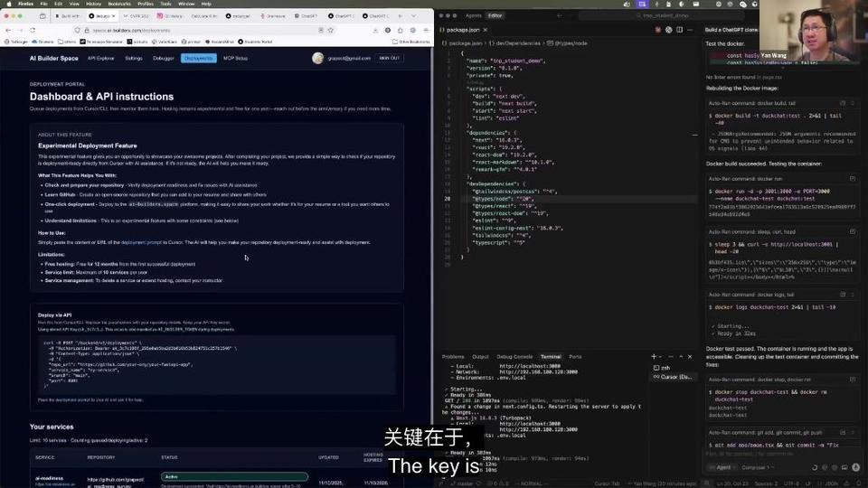Go to API Explorer page

(100, 58)
